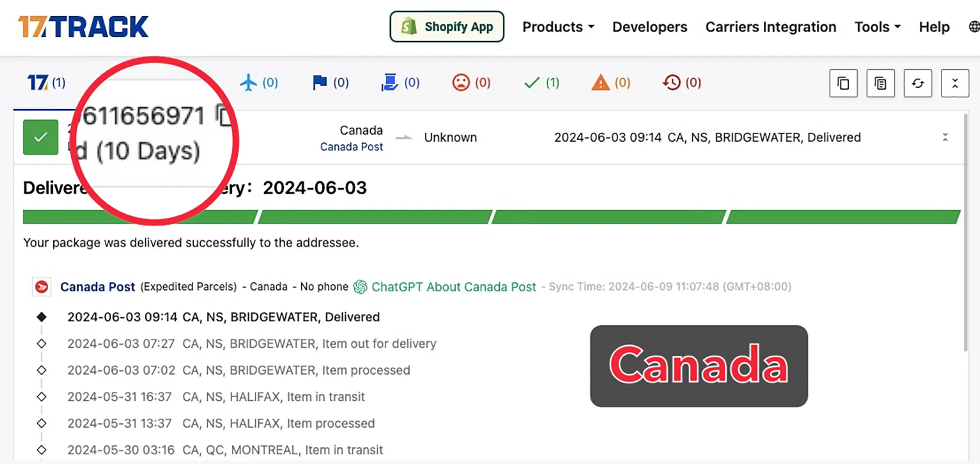The image size is (980, 464).
Task: Open the Canada Post carrier link in header row
Action: (x=351, y=147)
